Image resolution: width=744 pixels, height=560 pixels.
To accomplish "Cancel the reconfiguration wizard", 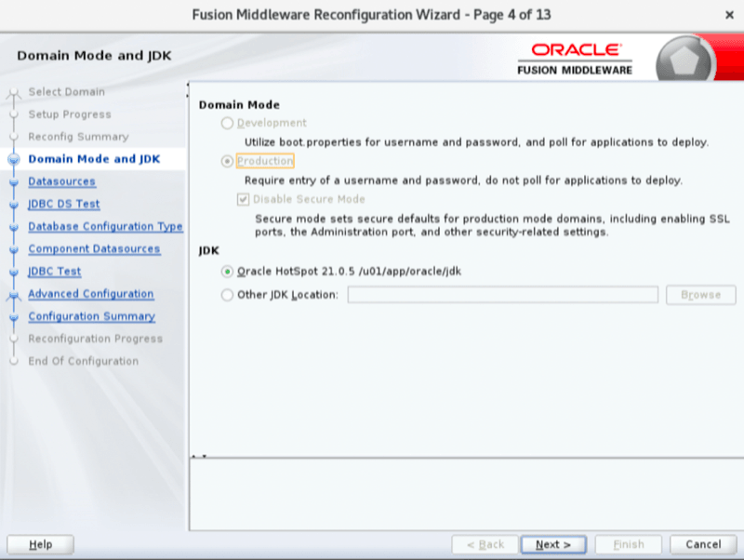I will [x=703, y=544].
